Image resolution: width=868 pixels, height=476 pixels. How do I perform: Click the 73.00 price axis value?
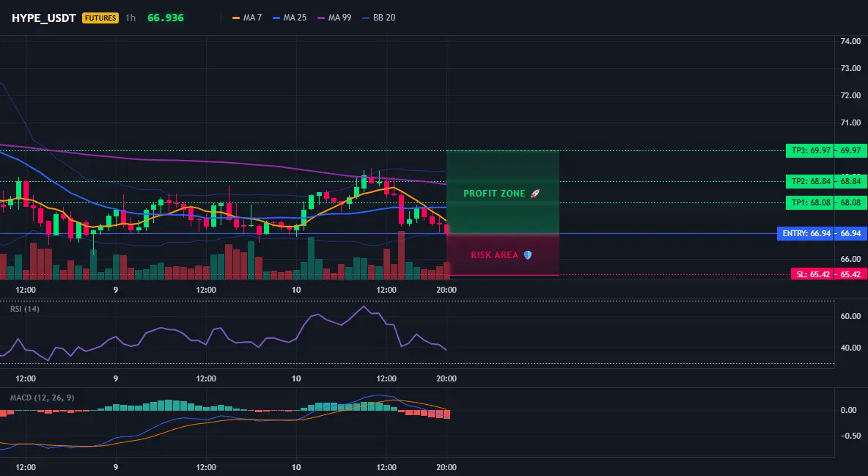(850, 68)
